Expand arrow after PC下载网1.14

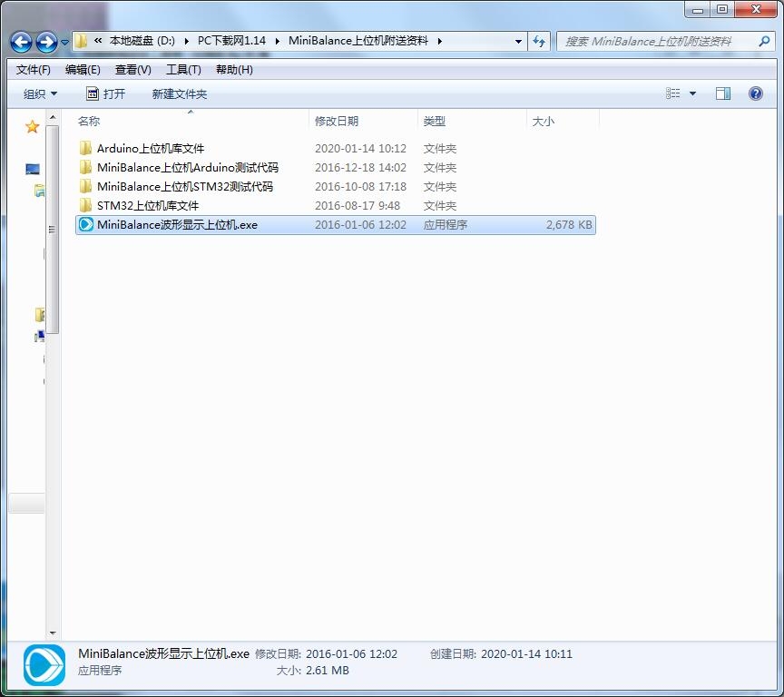click(278, 41)
